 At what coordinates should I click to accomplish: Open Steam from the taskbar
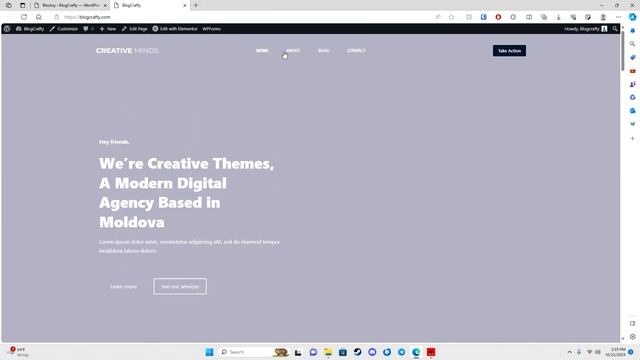[x=358, y=352]
